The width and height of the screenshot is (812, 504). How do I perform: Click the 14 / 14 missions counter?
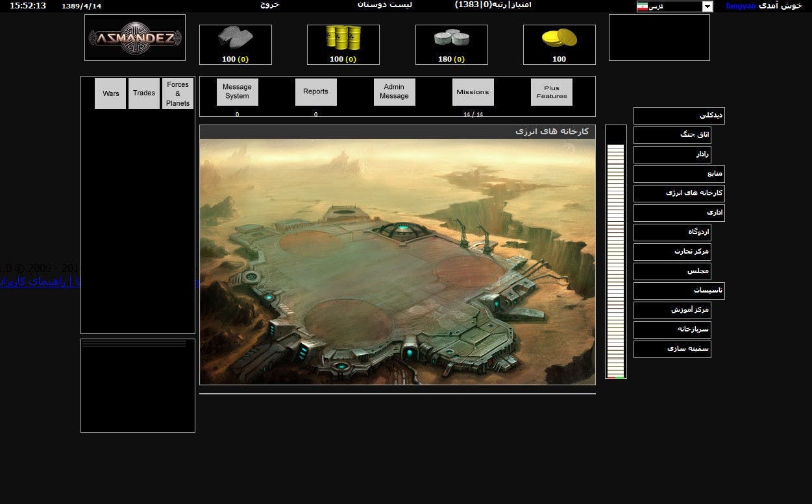473,115
